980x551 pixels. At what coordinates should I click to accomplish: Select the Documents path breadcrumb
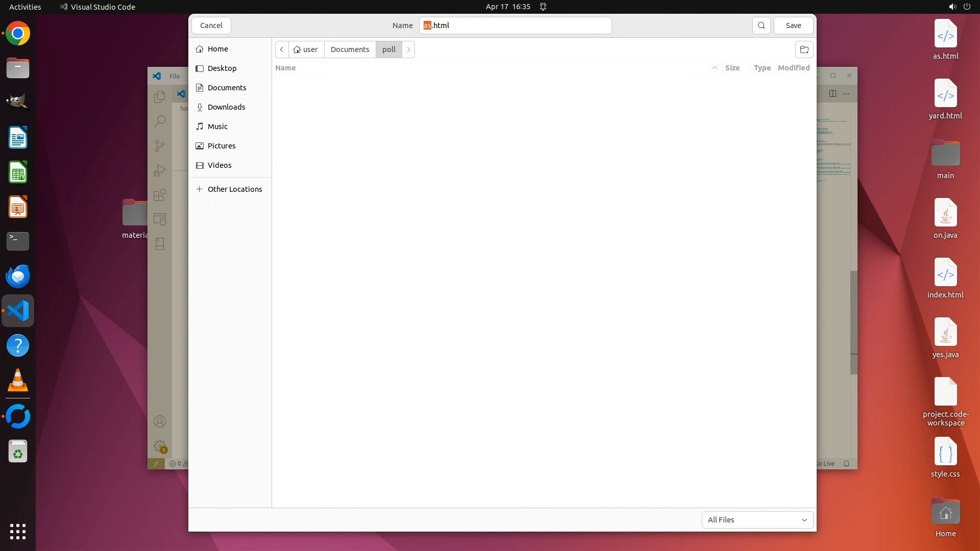350,49
